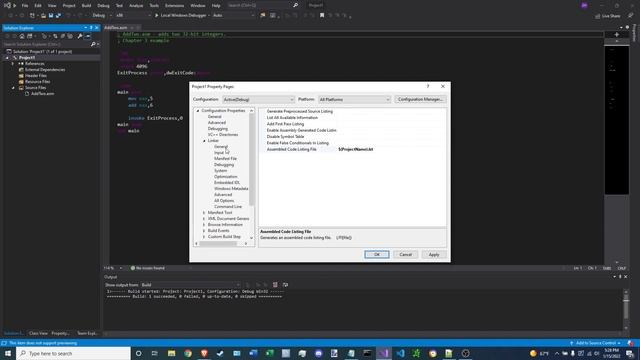Switch to the Class View tab
The height and width of the screenshot is (360, 640).
tap(38, 333)
